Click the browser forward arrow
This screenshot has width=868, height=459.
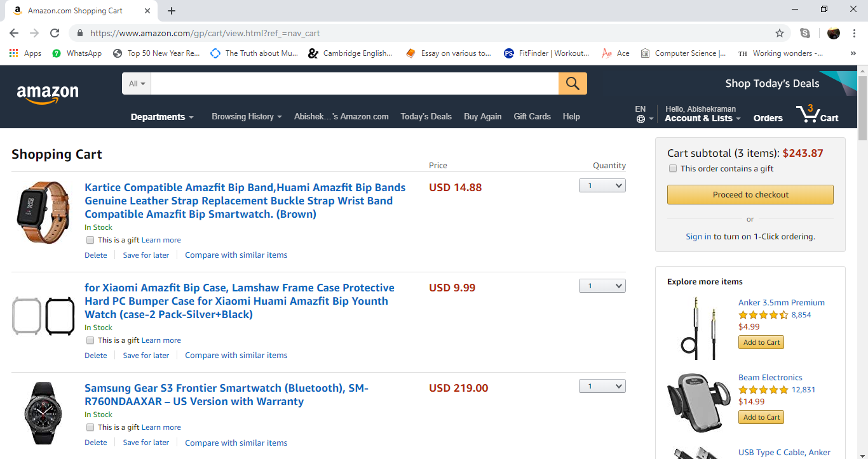point(34,33)
